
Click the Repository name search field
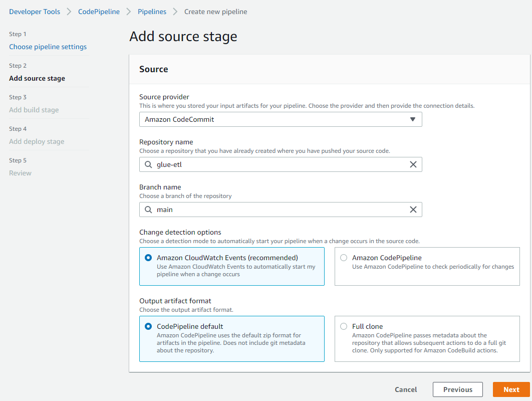281,165
